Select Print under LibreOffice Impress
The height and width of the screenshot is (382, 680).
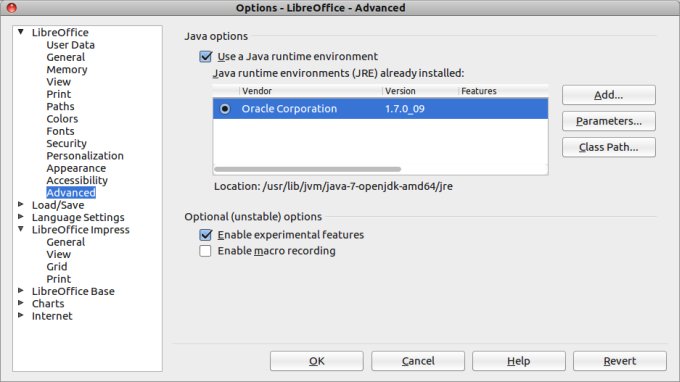[x=59, y=279]
